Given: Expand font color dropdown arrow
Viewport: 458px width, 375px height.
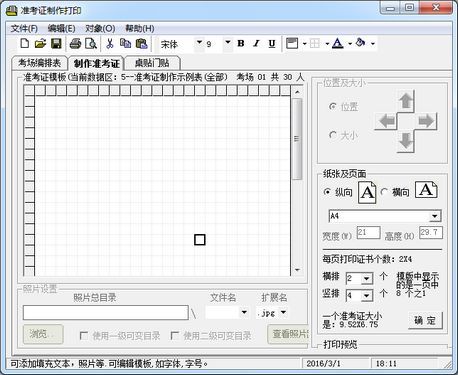Looking at the screenshot, I should click(x=350, y=44).
